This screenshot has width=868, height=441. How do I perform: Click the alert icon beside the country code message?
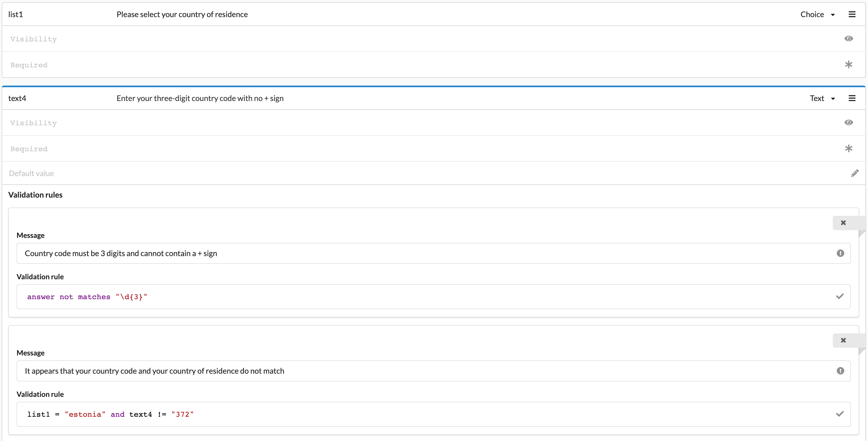pos(840,253)
